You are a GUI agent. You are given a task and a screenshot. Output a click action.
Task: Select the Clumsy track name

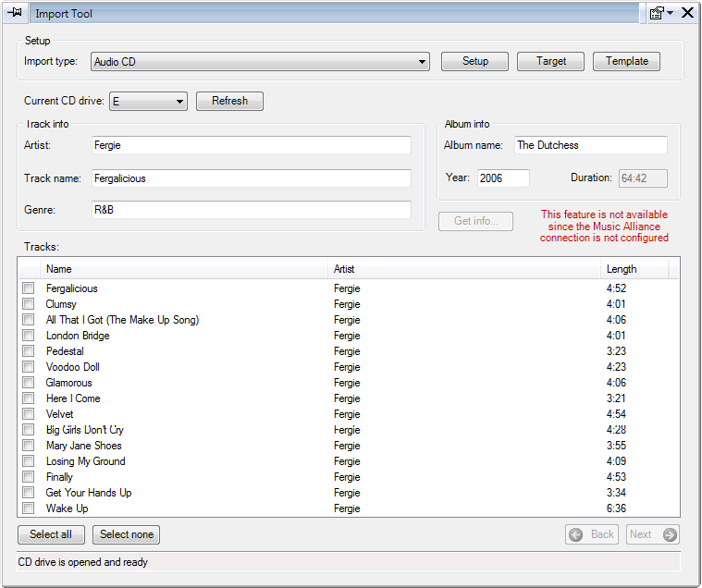(x=61, y=304)
